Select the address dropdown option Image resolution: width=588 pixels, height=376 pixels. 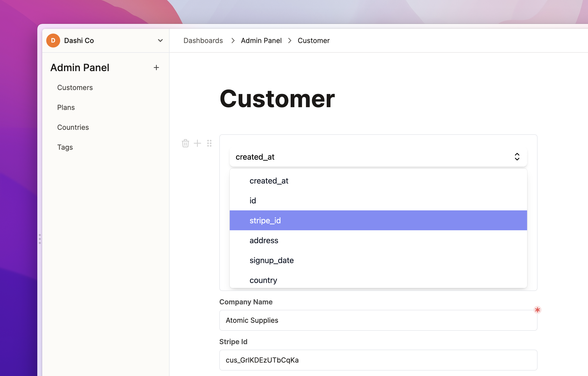pyautogui.click(x=264, y=240)
